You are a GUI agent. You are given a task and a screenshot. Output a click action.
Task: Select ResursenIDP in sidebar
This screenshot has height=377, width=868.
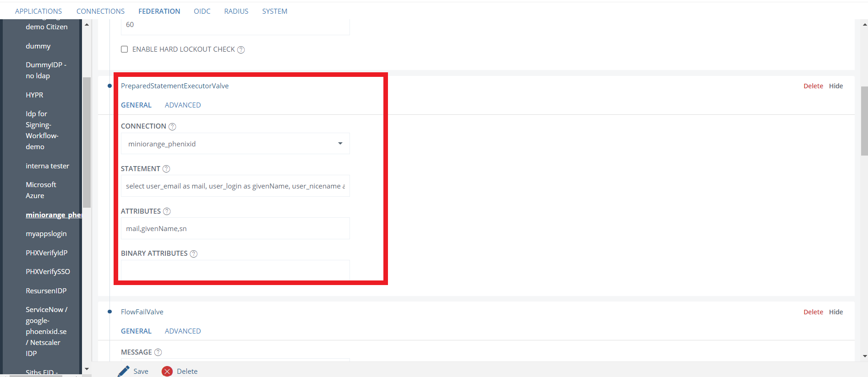46,291
